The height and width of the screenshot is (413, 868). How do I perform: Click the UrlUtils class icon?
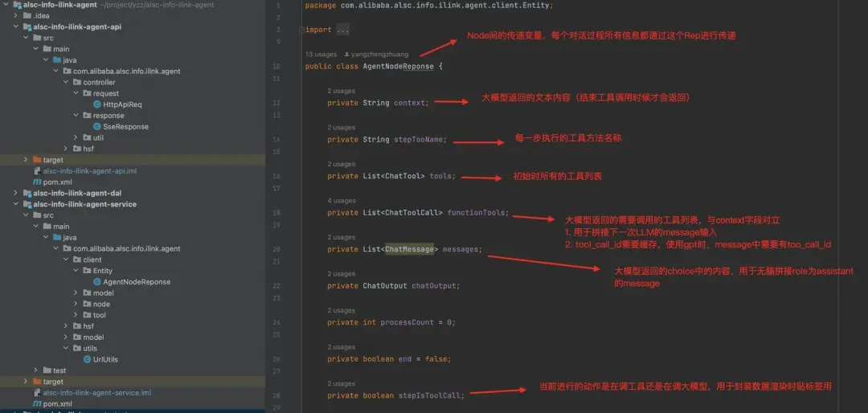tap(87, 359)
